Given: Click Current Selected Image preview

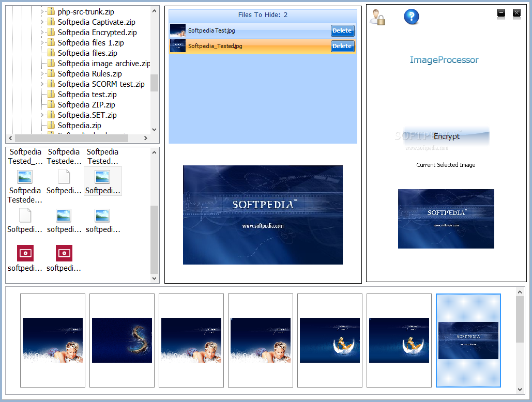Looking at the screenshot, I should 446,219.
